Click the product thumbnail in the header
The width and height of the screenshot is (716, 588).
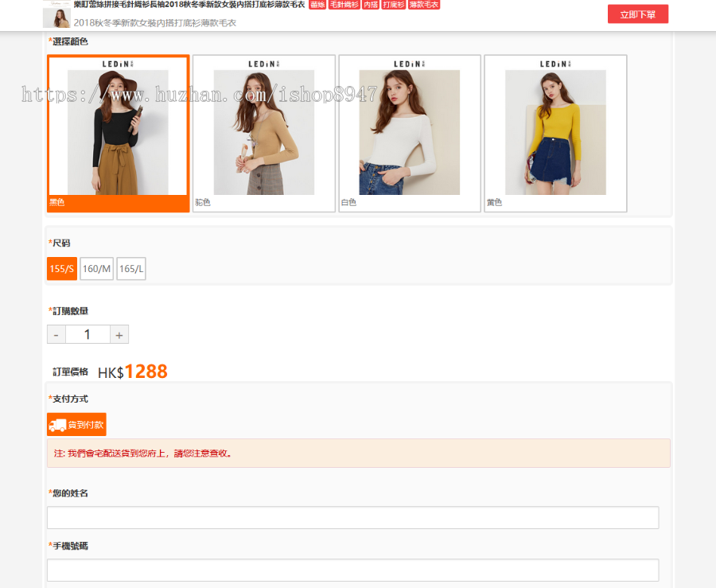[56, 16]
